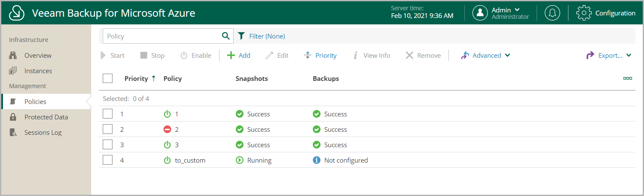The height and width of the screenshot is (196, 644).
Task: Expand the Advanced dropdown
Action: pyautogui.click(x=485, y=55)
